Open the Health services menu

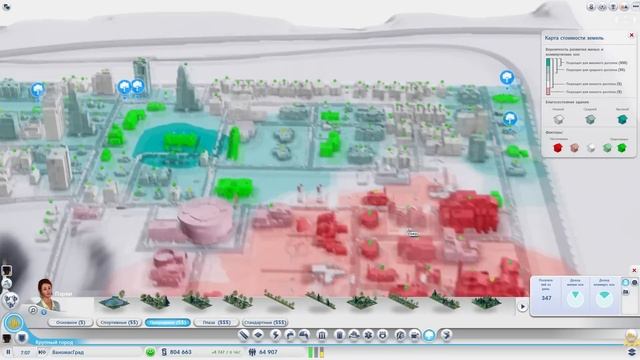368,335
